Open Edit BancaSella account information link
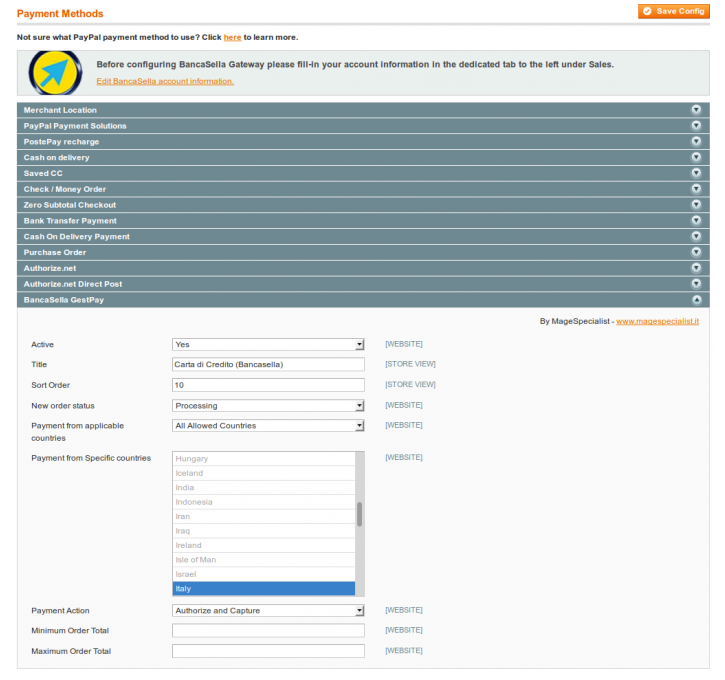 (165, 81)
